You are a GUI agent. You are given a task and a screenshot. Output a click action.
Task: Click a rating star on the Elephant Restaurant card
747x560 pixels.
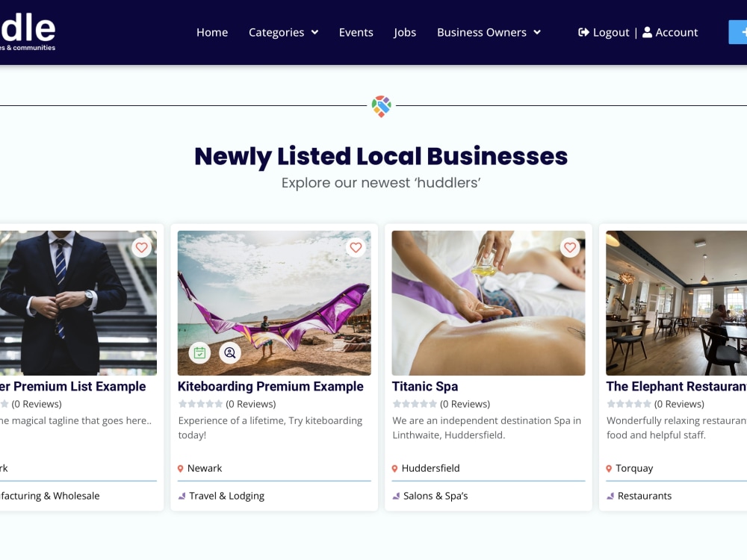[x=610, y=403]
